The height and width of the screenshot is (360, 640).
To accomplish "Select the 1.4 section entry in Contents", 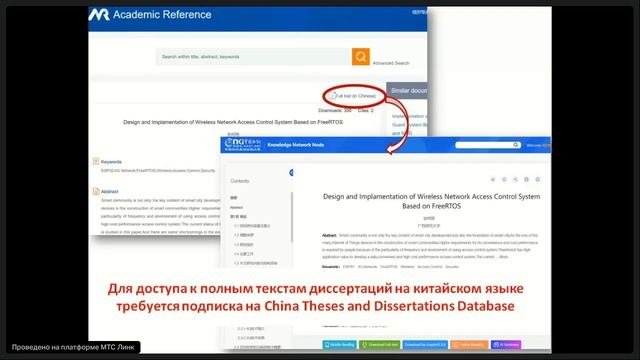I will coord(244,254).
